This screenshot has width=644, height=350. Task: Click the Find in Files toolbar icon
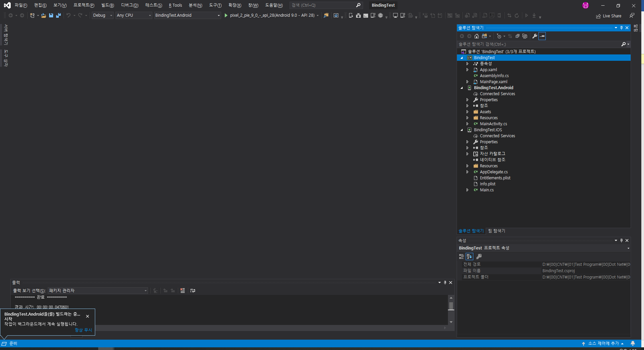pos(326,15)
